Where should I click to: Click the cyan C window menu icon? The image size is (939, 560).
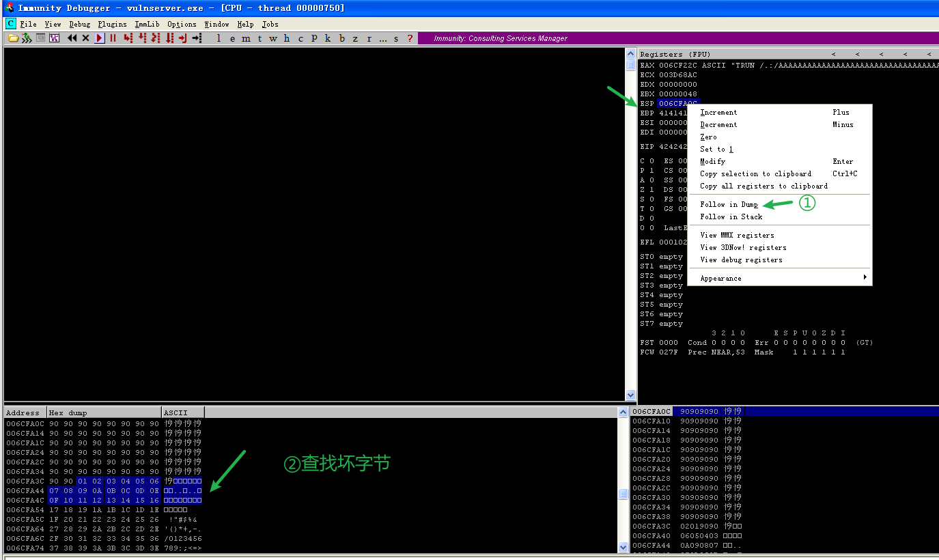tap(10, 24)
